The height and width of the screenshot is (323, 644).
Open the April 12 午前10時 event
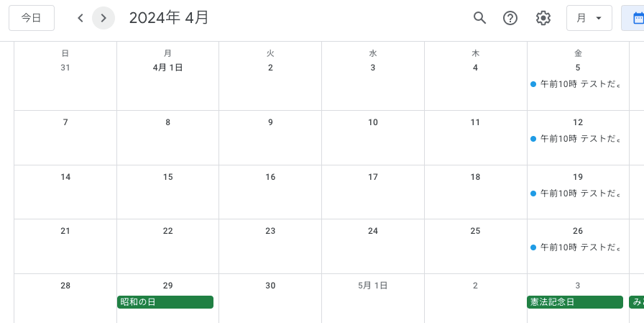pyautogui.click(x=576, y=139)
